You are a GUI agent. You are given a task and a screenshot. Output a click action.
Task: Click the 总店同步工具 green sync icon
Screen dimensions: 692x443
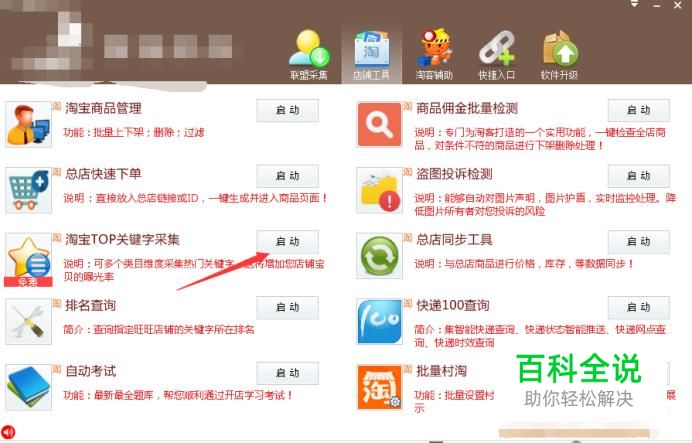pos(380,256)
